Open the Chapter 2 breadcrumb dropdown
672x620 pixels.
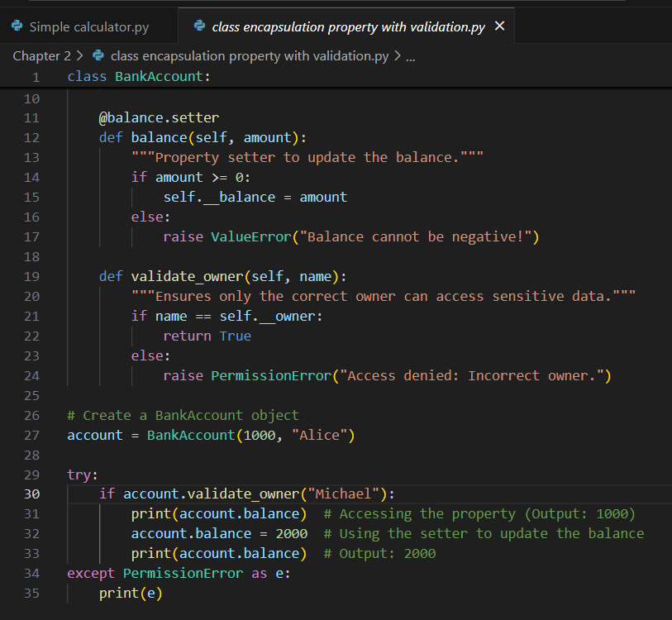(x=42, y=56)
